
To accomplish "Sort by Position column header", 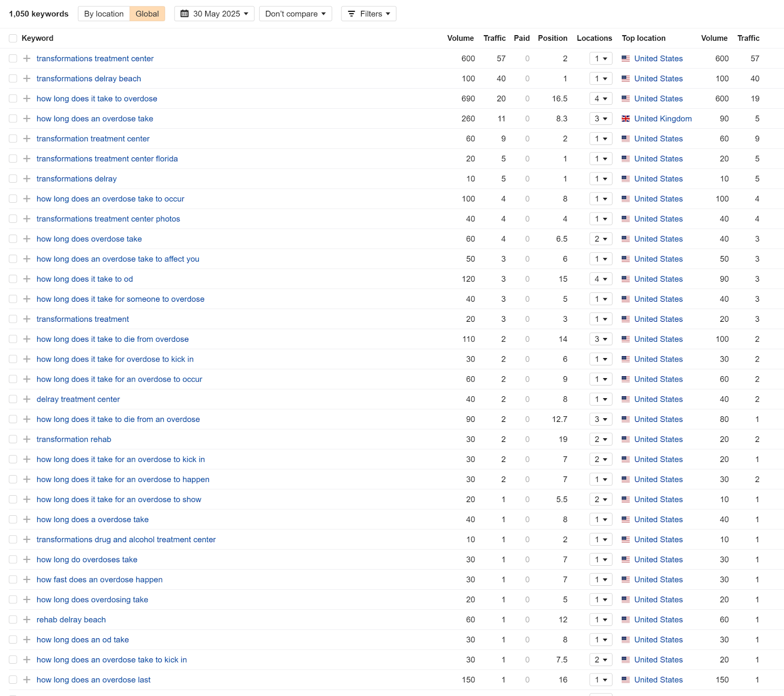I will click(x=553, y=38).
